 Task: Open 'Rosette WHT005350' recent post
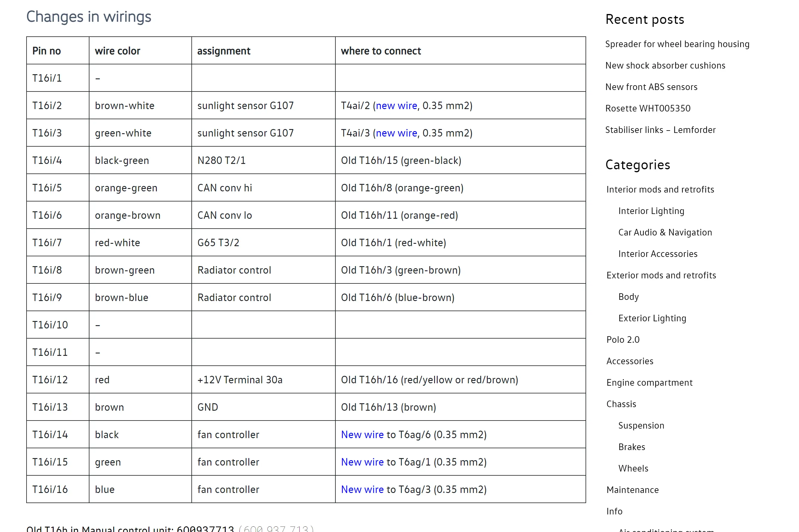pos(648,108)
